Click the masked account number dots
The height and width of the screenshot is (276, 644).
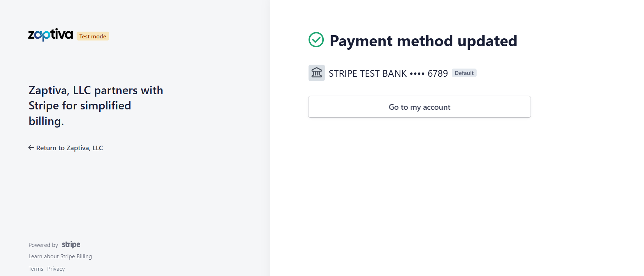pos(417,74)
